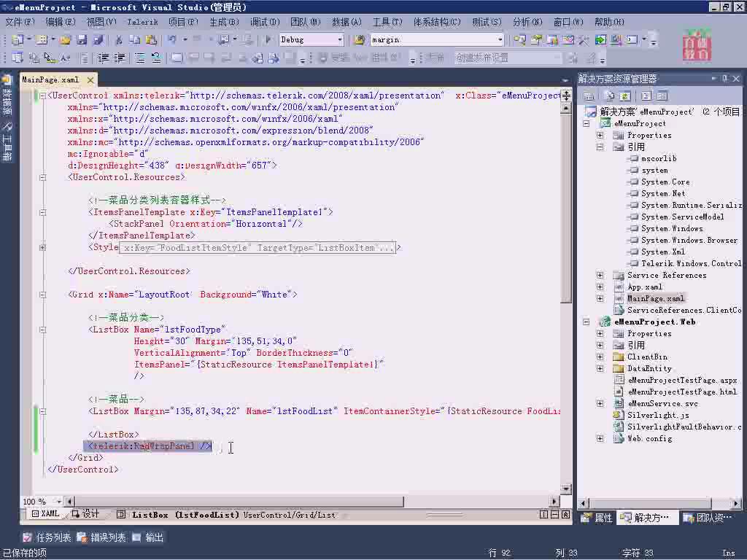This screenshot has height=560, width=747.
Task: Click the Display Object Member List icon
Action: tap(18, 58)
